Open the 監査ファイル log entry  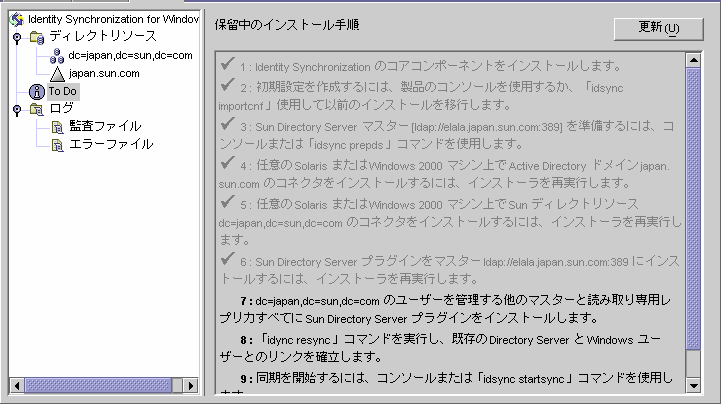[105, 126]
